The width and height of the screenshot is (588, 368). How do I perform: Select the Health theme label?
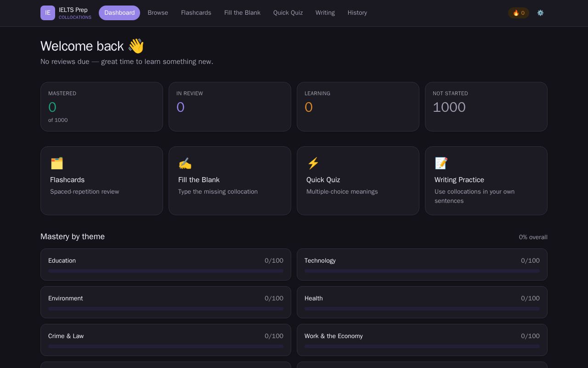(314, 298)
